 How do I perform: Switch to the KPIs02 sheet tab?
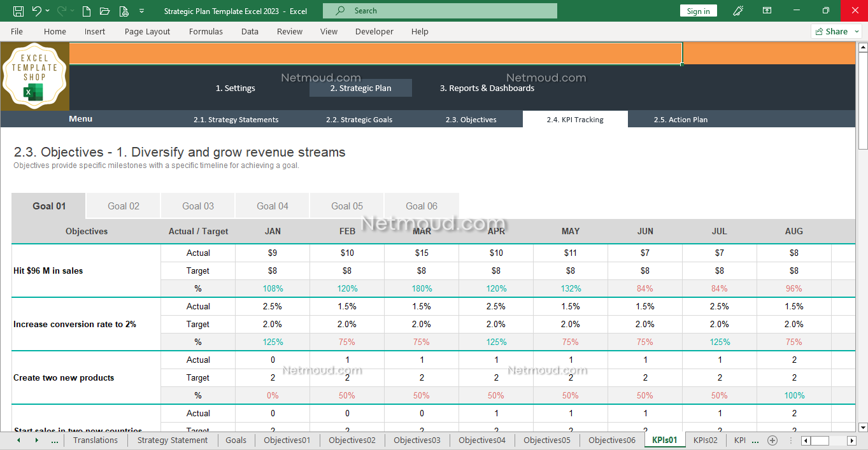coord(706,440)
